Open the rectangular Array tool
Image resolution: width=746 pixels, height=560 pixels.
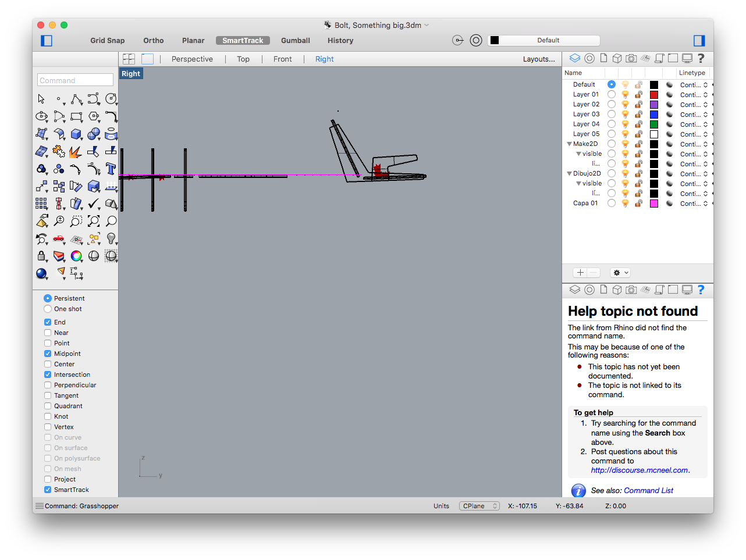pos(41,204)
